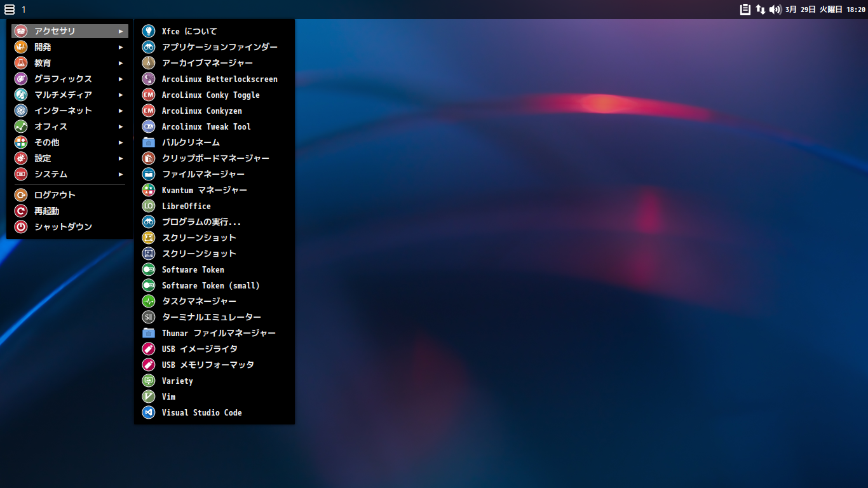The image size is (868, 488).
Task: Click the プログラムの実行 binoculars icon
Action: (x=148, y=222)
